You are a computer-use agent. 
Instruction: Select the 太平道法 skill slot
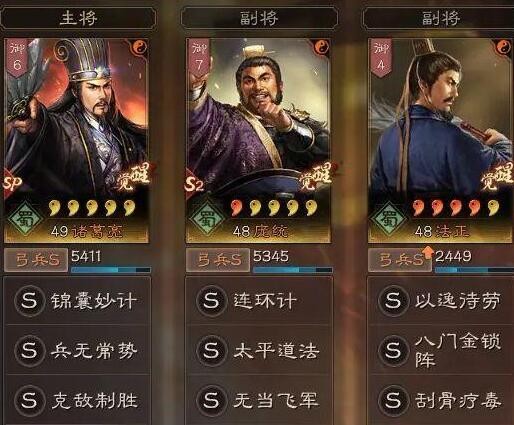259,350
